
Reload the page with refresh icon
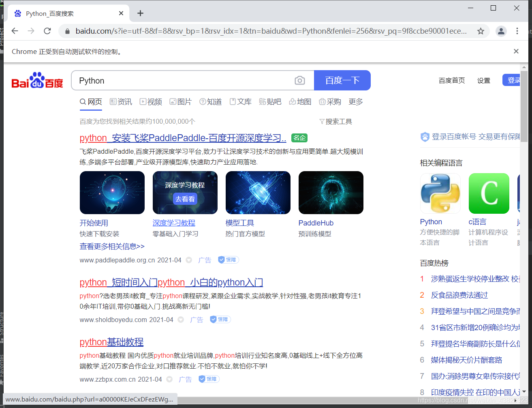(x=47, y=31)
